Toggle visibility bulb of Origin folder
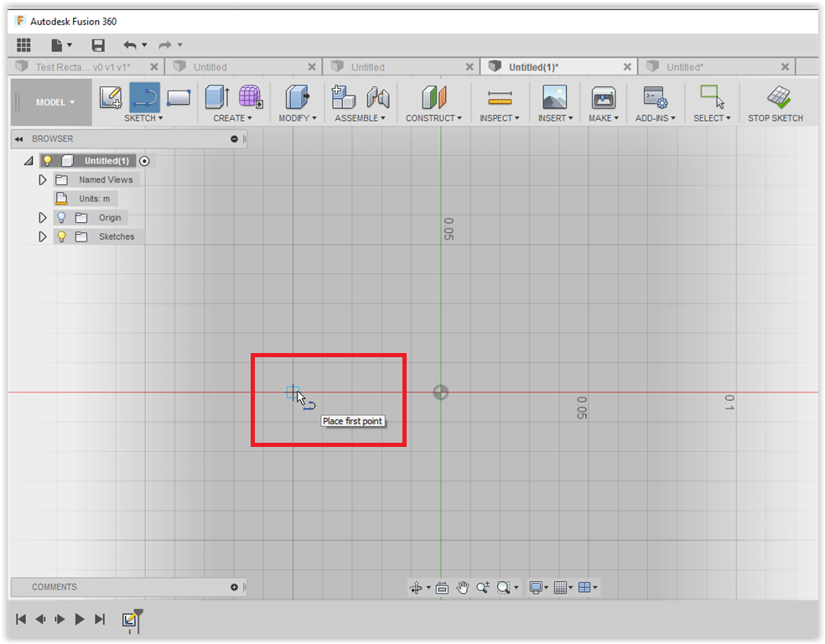Image resolution: width=825 pixels, height=644 pixels. 61,218
